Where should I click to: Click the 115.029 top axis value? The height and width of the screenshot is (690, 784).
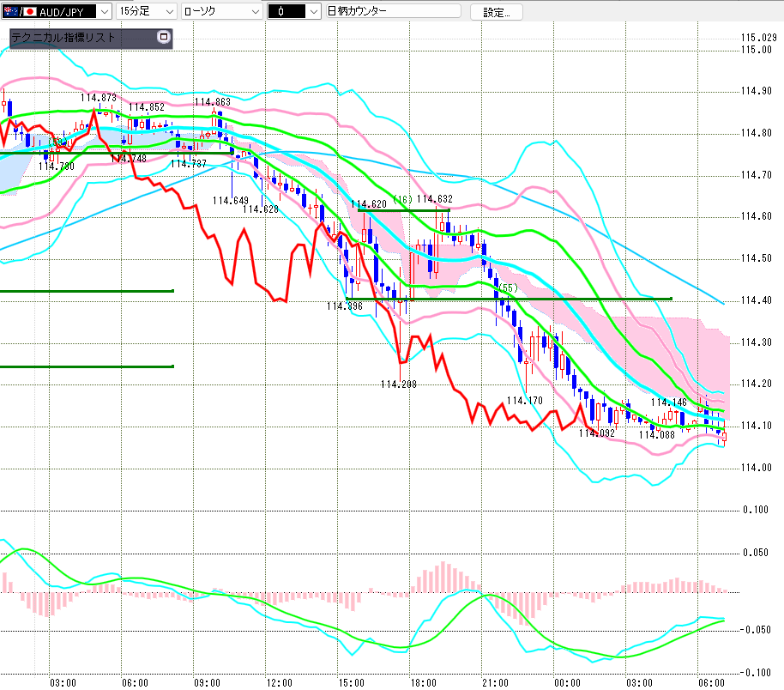pos(759,38)
